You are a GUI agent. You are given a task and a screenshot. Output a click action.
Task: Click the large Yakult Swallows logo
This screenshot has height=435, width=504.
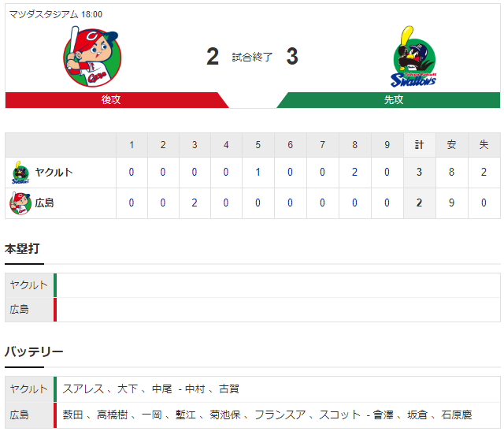(413, 57)
